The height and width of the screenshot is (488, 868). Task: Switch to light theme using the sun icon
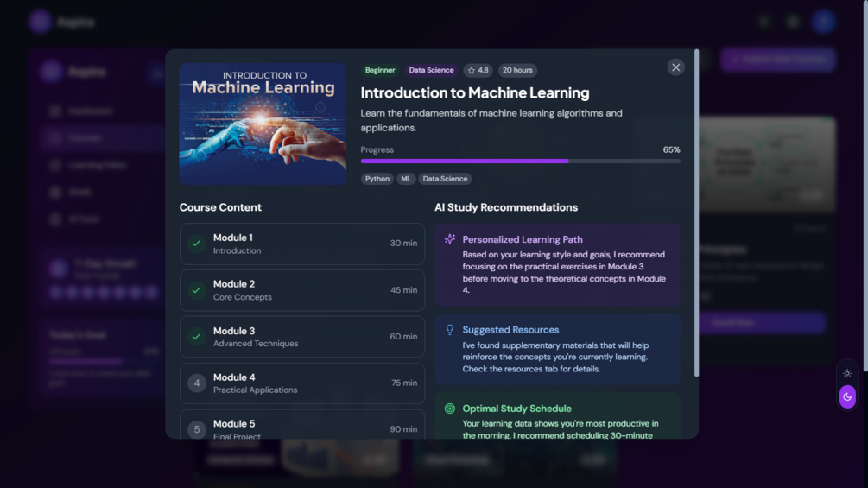point(847,373)
